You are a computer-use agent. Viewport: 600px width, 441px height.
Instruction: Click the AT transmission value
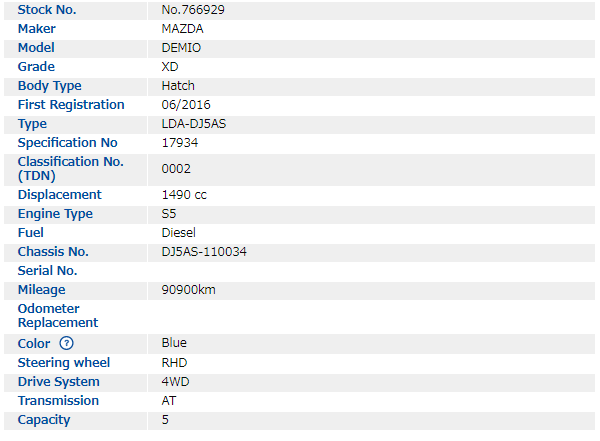[169, 400]
